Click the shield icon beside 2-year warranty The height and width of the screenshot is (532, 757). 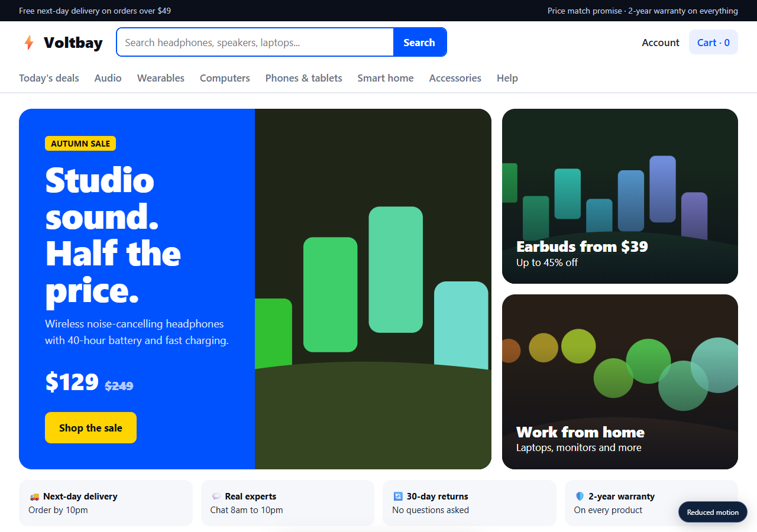pyautogui.click(x=580, y=497)
